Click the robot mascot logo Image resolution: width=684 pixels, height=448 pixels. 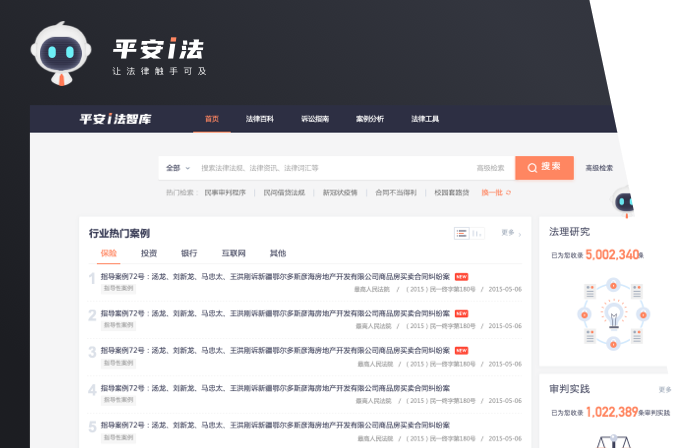tap(61, 53)
